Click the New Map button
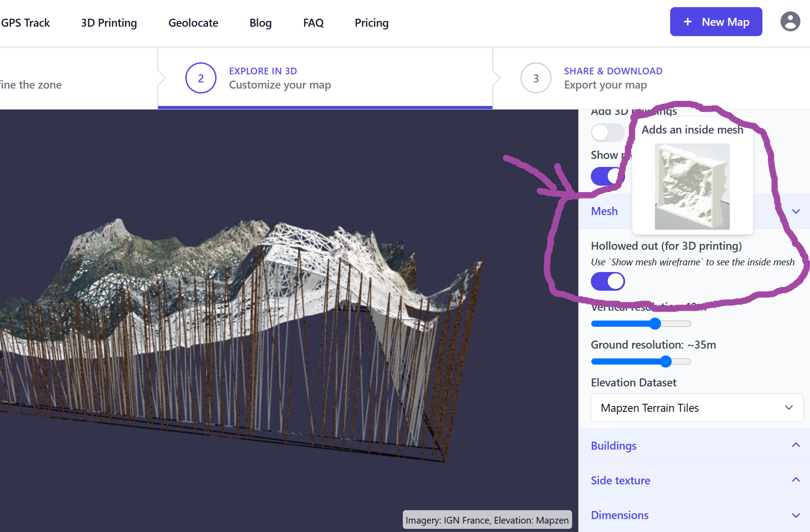 716,21
